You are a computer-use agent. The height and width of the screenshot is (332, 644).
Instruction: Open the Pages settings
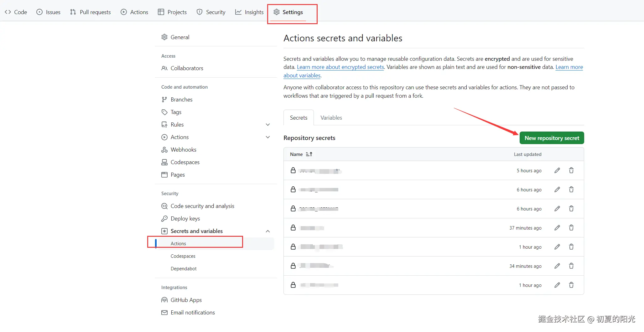point(178,175)
